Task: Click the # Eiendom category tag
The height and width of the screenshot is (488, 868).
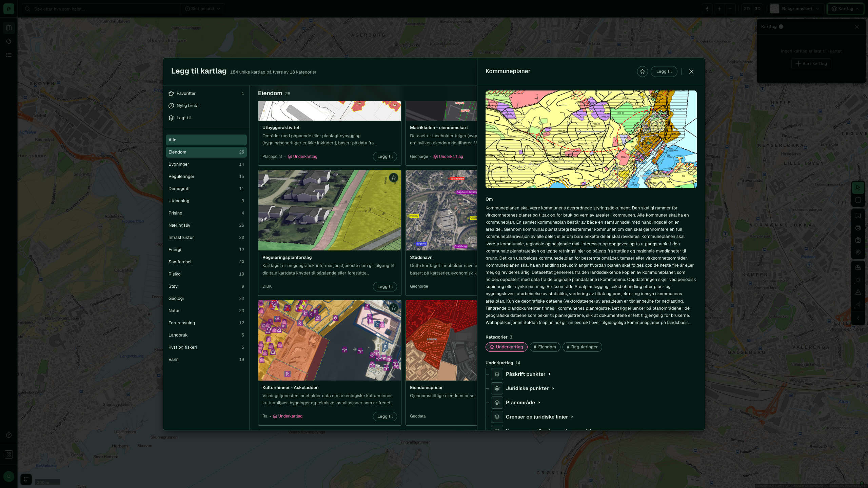Action: coord(545,347)
